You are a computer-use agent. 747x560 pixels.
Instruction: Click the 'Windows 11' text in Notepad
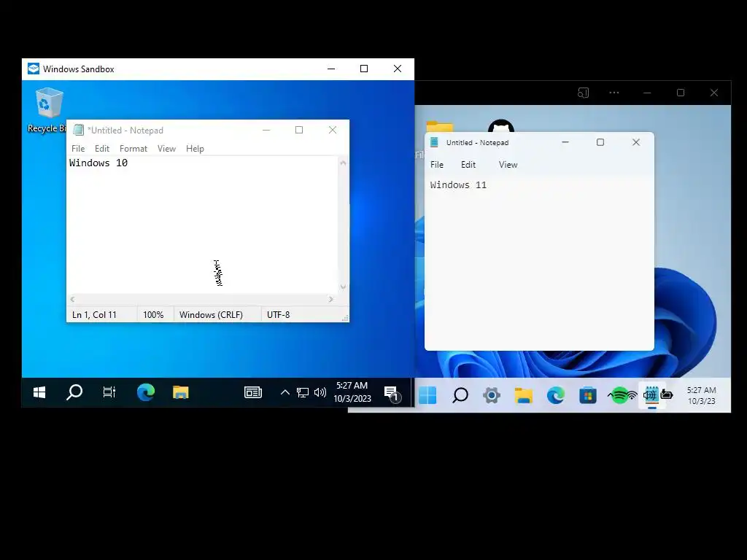(x=458, y=184)
